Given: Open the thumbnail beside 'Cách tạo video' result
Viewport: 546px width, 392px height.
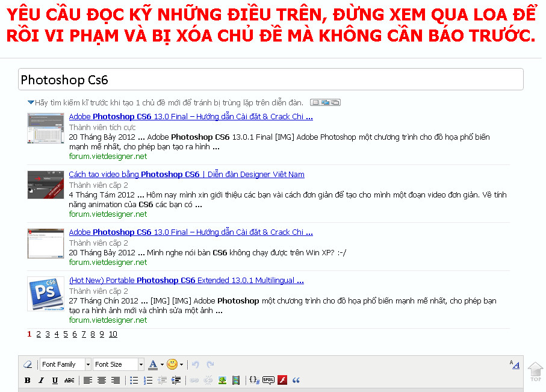Looking at the screenshot, I should [46, 185].
